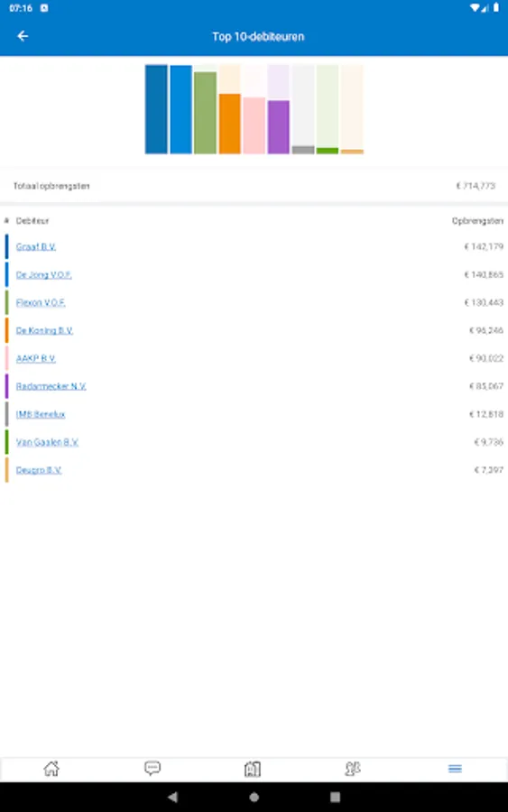Open debtor De Jong V.O.F.

click(x=43, y=275)
